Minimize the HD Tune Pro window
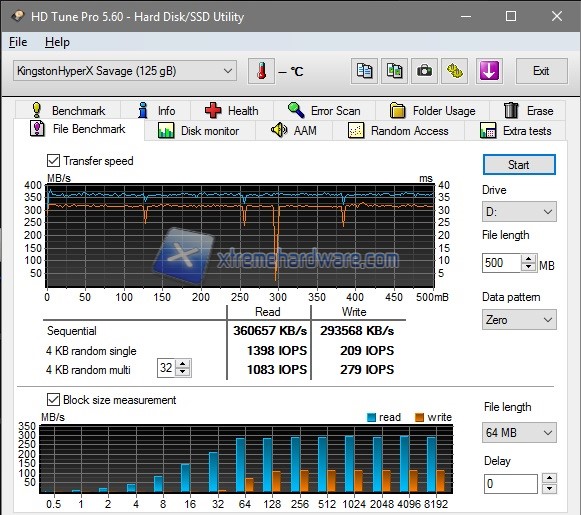 pyautogui.click(x=466, y=16)
